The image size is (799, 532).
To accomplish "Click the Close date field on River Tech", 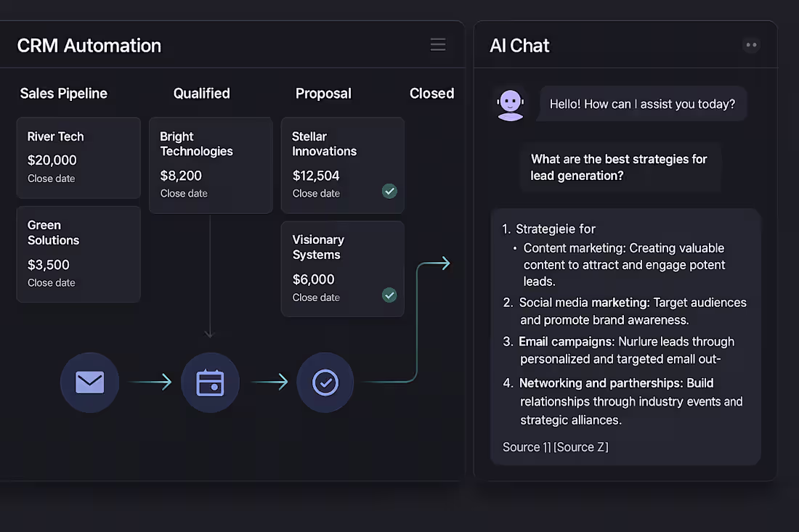I will (x=52, y=178).
